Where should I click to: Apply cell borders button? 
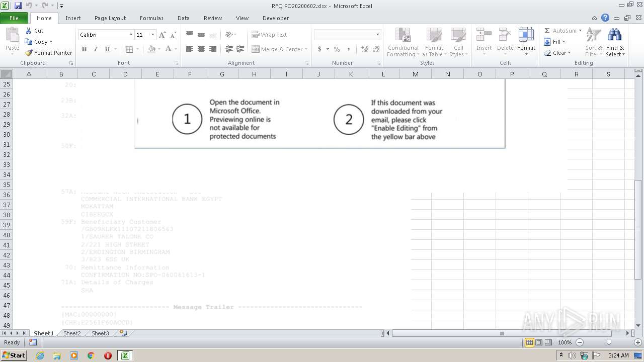click(x=129, y=49)
